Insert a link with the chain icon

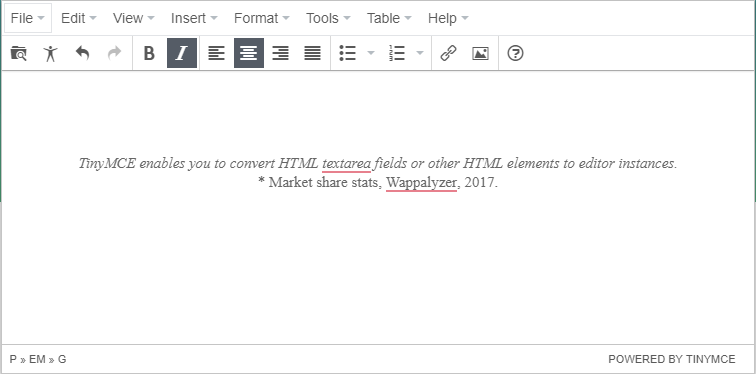click(448, 53)
